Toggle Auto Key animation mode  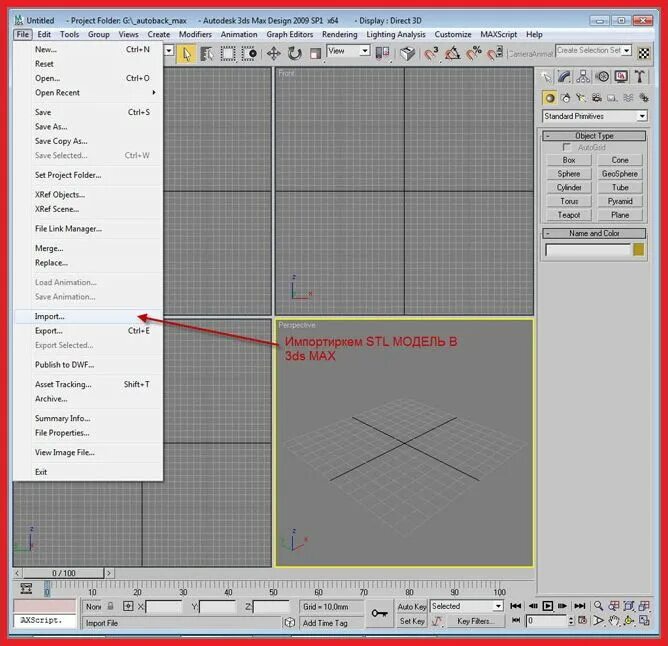[412, 606]
